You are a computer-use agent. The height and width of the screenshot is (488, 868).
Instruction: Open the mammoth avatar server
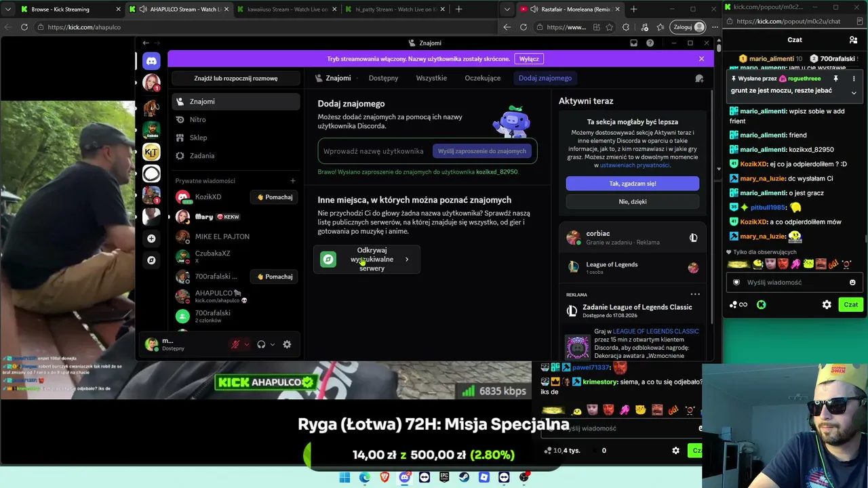coord(151,108)
